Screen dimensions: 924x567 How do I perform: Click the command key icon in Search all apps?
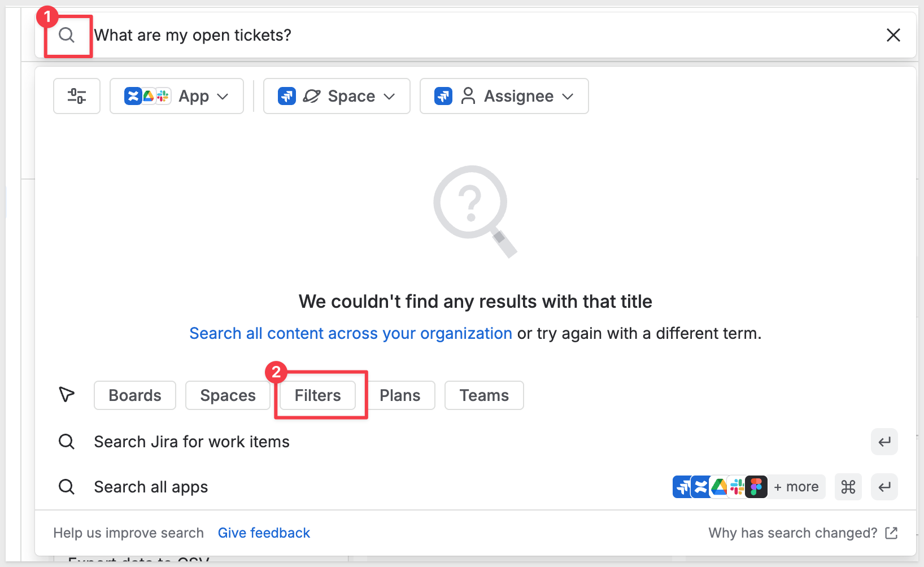click(x=848, y=487)
